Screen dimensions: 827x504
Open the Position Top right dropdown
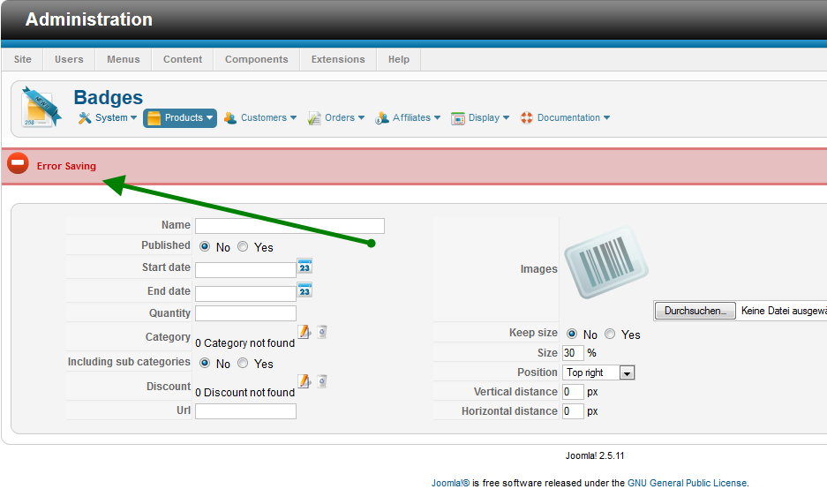tap(598, 372)
